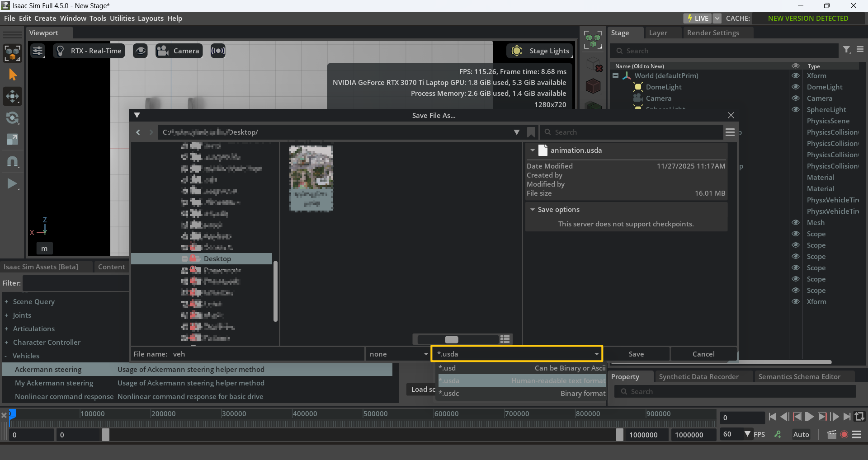Click the back arrow in file dialog

138,132
